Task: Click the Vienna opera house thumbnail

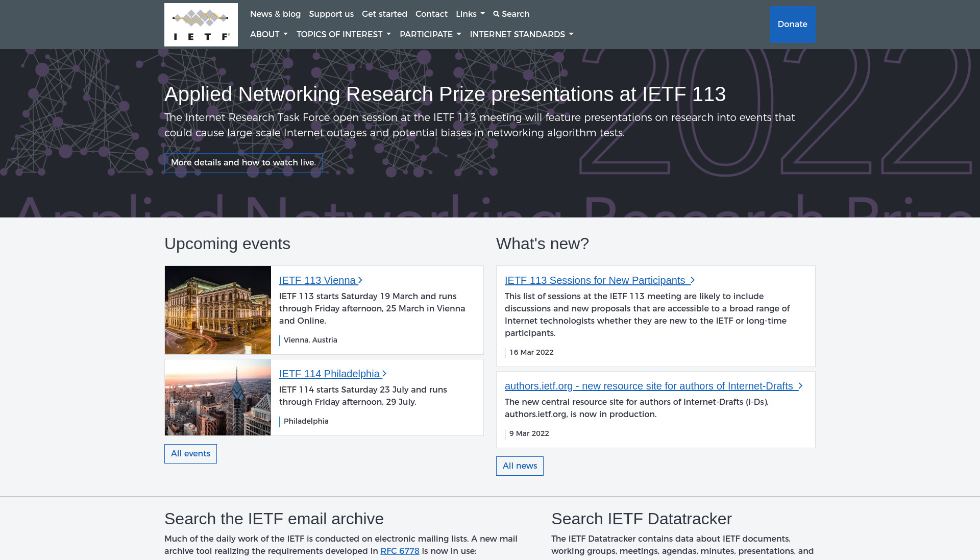Action: (218, 310)
